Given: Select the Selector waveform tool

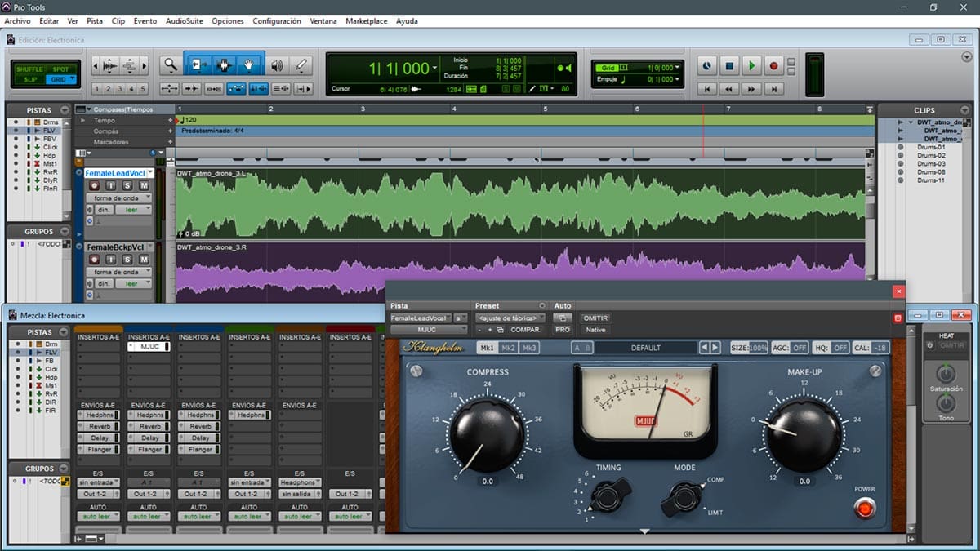Looking at the screenshot, I should 225,64.
